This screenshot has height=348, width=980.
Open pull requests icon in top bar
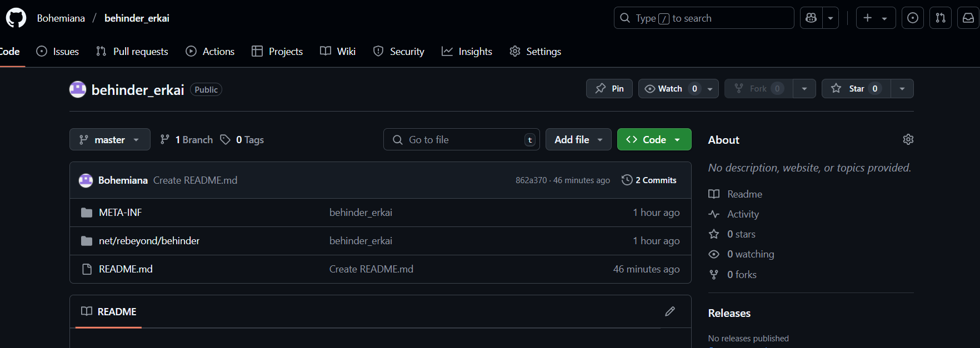[x=940, y=18]
